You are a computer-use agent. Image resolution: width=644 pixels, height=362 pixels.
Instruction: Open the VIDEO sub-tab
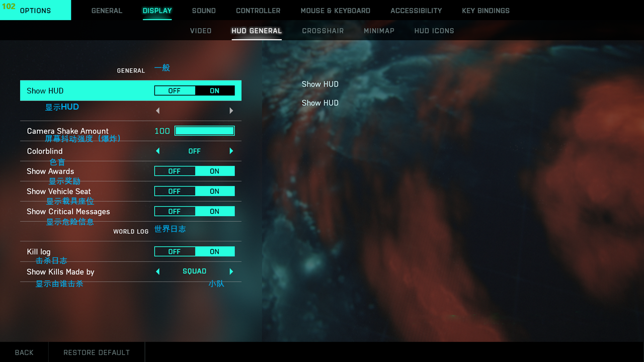coord(201,31)
